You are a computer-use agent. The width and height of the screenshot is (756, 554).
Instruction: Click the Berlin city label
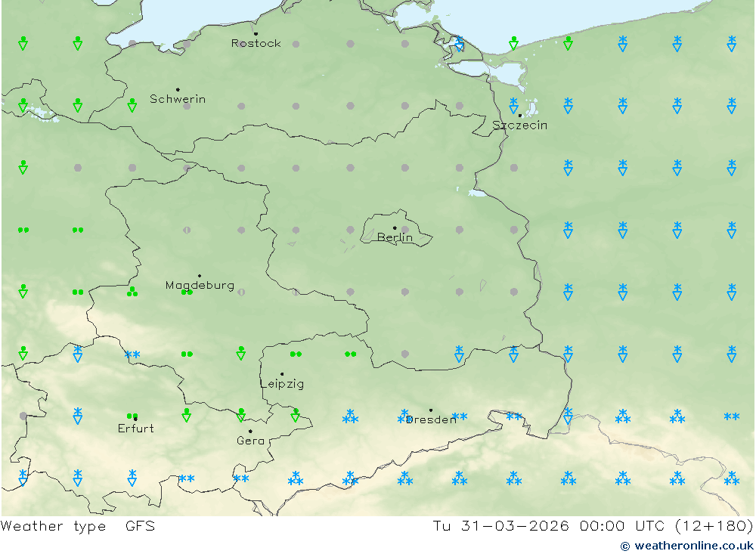point(395,237)
